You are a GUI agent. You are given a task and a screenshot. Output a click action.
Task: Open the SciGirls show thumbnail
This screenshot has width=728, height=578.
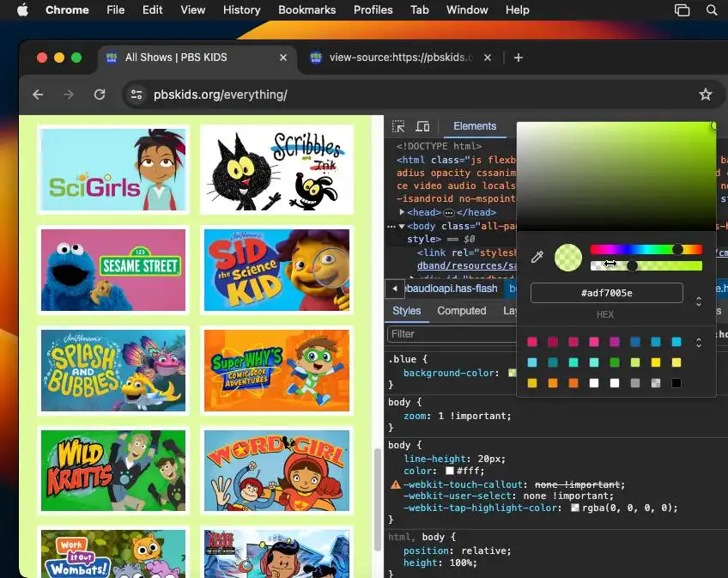(113, 169)
